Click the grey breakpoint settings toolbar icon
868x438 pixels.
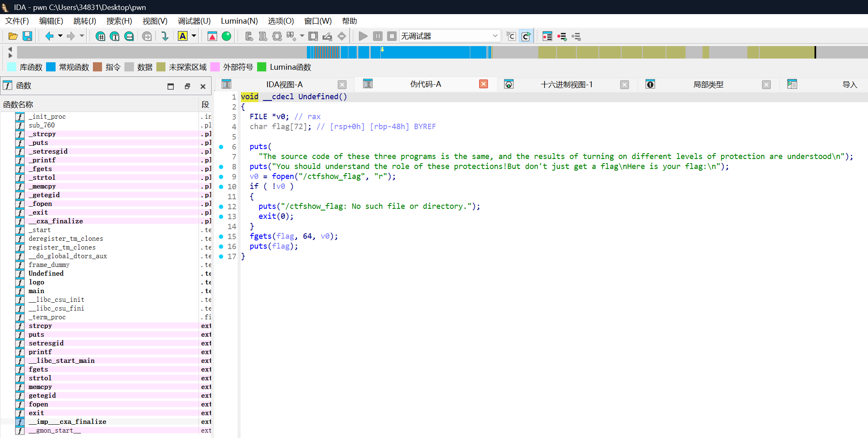tap(576, 37)
